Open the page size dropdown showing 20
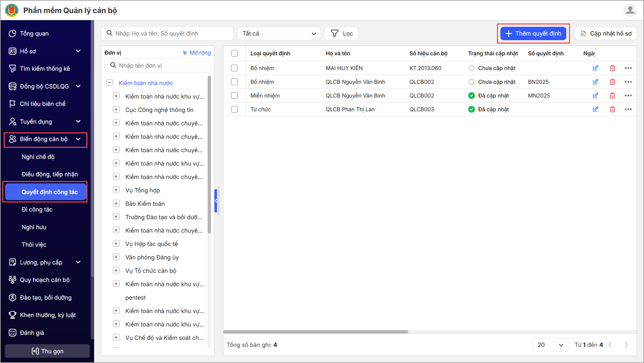 tap(550, 345)
